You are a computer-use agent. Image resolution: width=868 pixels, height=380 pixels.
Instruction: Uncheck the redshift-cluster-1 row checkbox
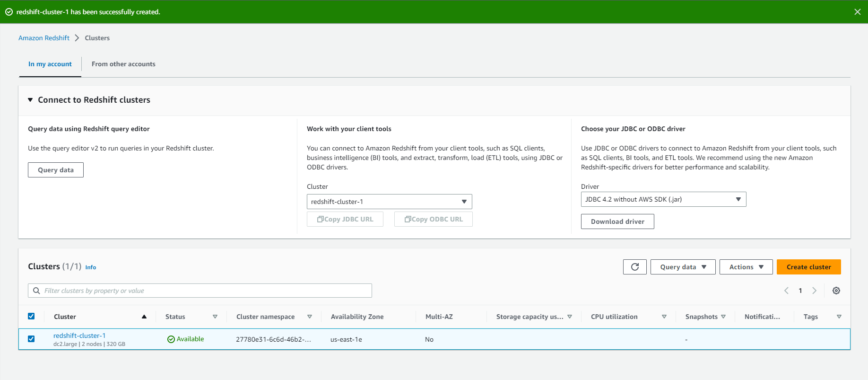(x=31, y=339)
